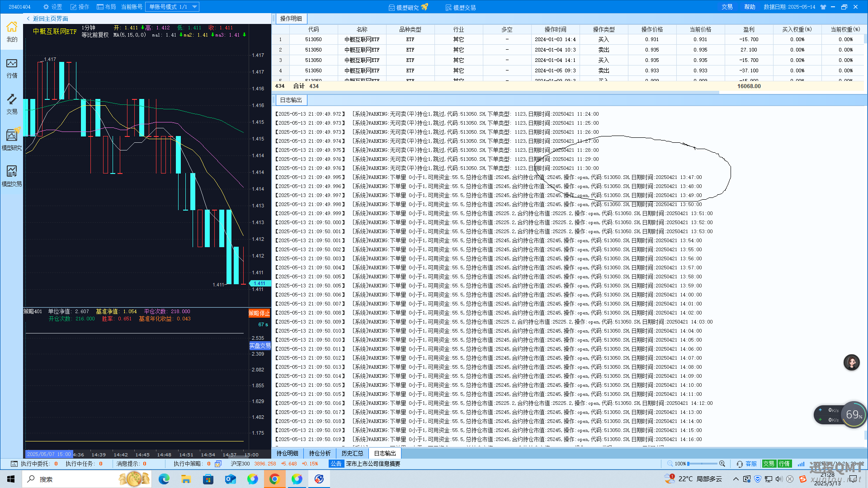
Task: Click the 盈利 column header
Action: [x=749, y=29]
